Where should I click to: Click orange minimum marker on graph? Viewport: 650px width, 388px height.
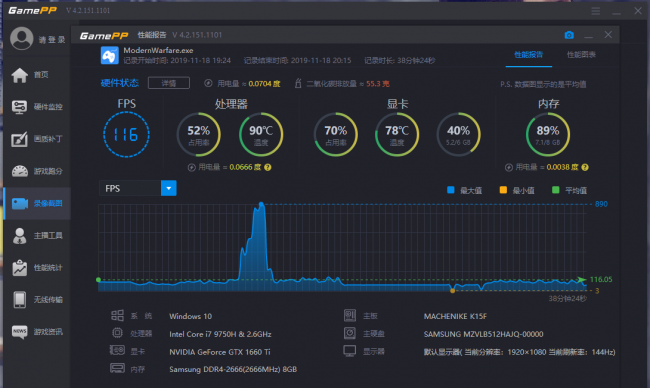[x=452, y=291]
